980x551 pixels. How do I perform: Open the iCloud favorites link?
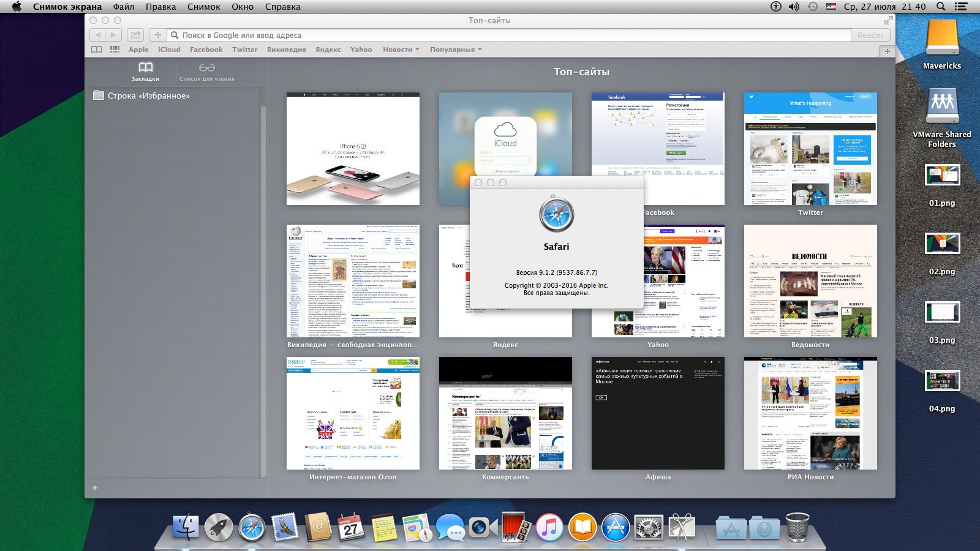pyautogui.click(x=169, y=50)
